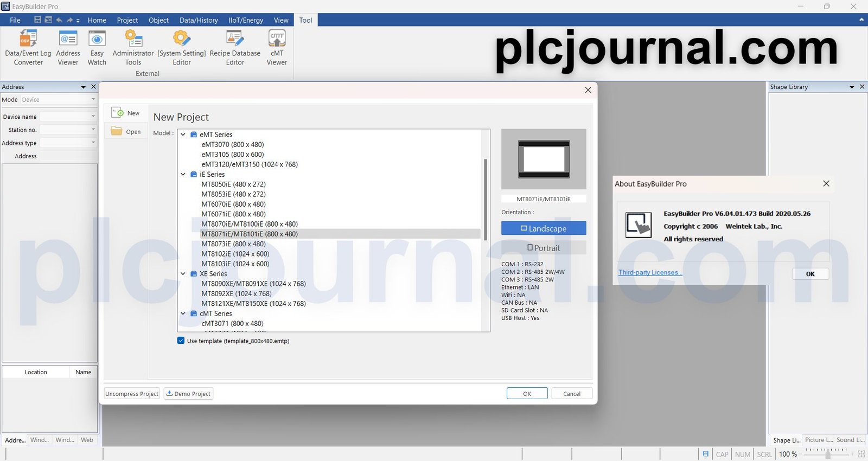Click the Open folder icon in dialog sidebar
The image size is (868, 461).
[117, 131]
